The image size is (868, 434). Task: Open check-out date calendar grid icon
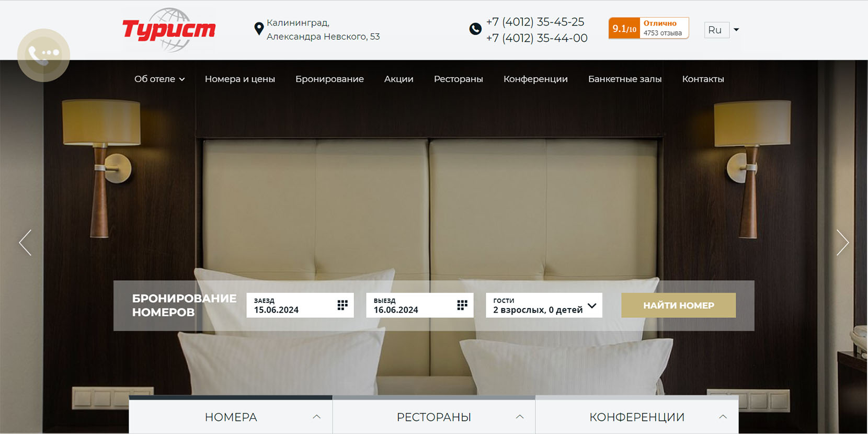tap(462, 305)
